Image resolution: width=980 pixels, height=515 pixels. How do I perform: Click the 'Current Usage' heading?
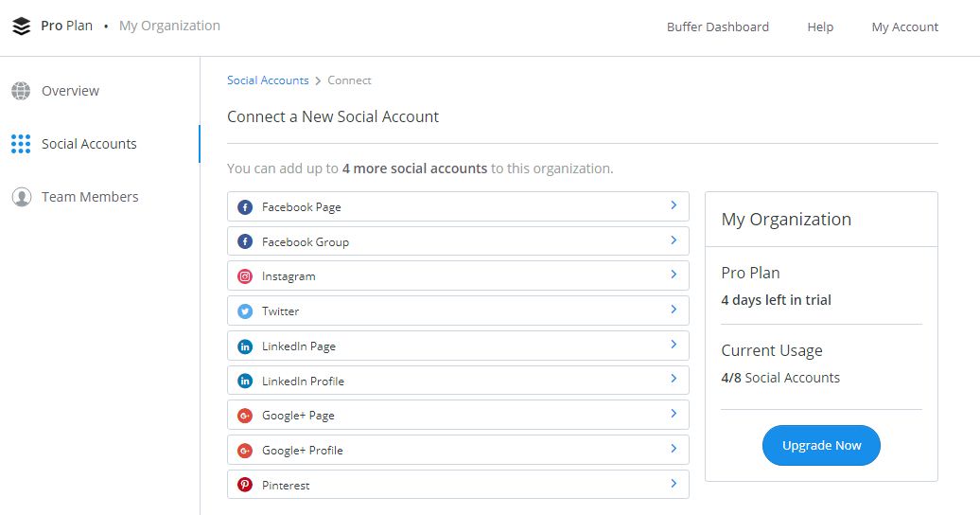pyautogui.click(x=772, y=350)
